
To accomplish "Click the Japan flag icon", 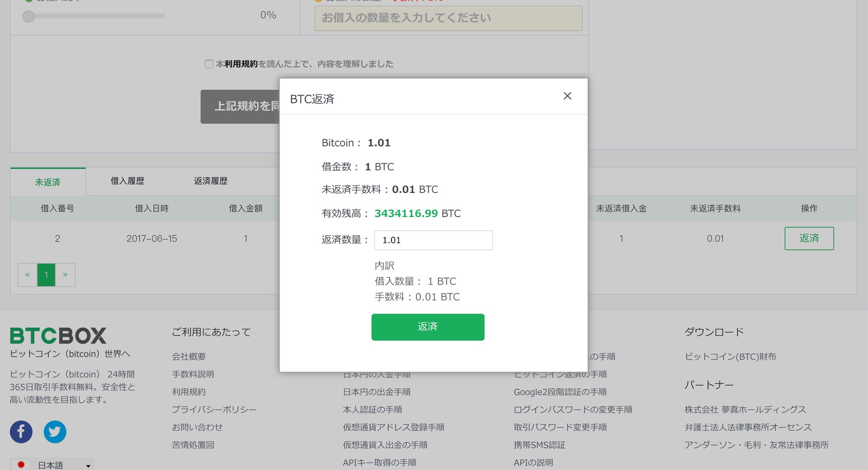I will (x=21, y=465).
